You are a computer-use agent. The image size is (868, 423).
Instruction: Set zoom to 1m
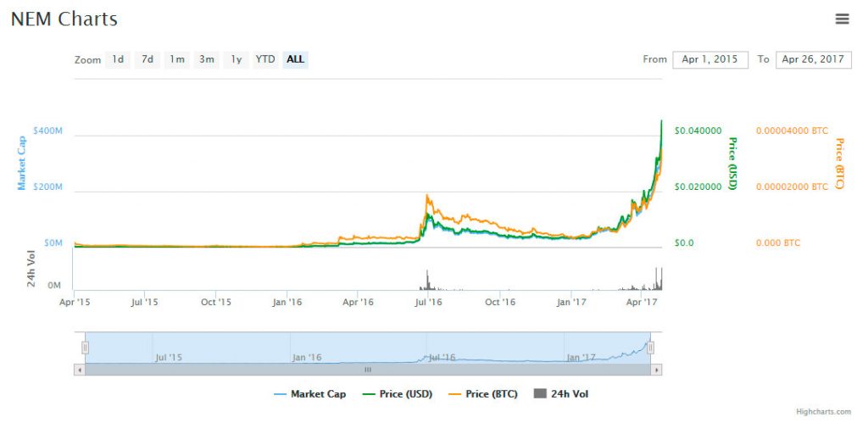tap(177, 59)
